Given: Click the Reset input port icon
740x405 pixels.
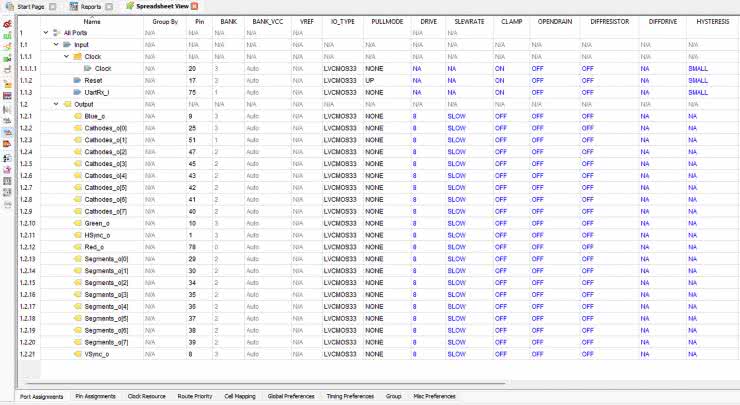Looking at the screenshot, I should pyautogui.click(x=77, y=80).
